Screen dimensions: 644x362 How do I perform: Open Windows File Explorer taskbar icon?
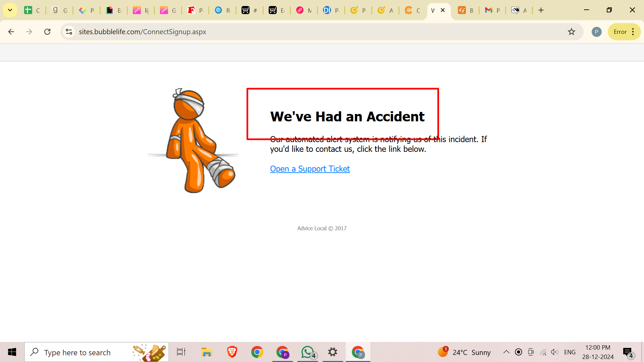[x=207, y=352]
